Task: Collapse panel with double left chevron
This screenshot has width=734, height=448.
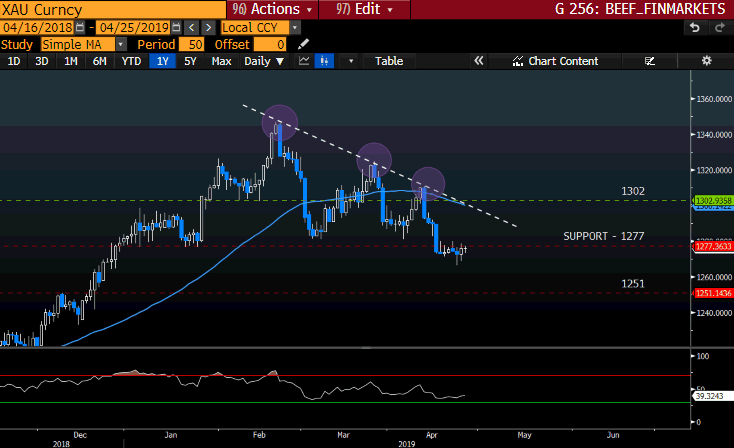Action: (478, 61)
